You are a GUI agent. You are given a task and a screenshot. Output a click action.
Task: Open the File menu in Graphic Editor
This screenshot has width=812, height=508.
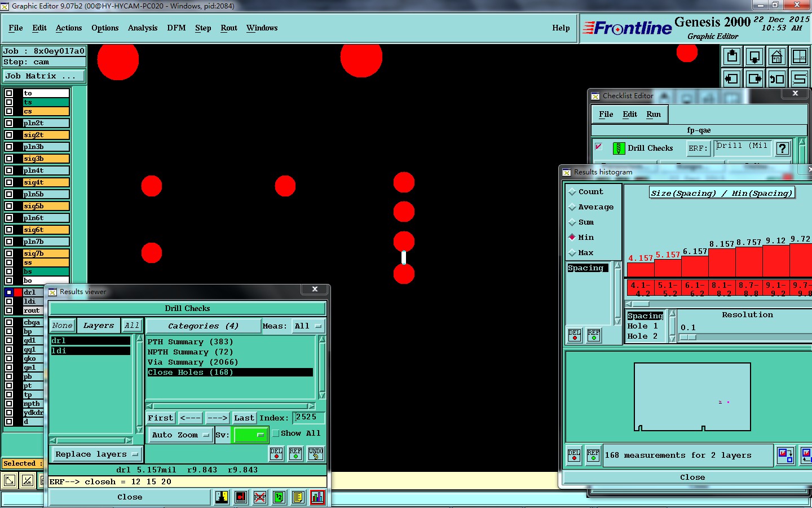pos(16,28)
